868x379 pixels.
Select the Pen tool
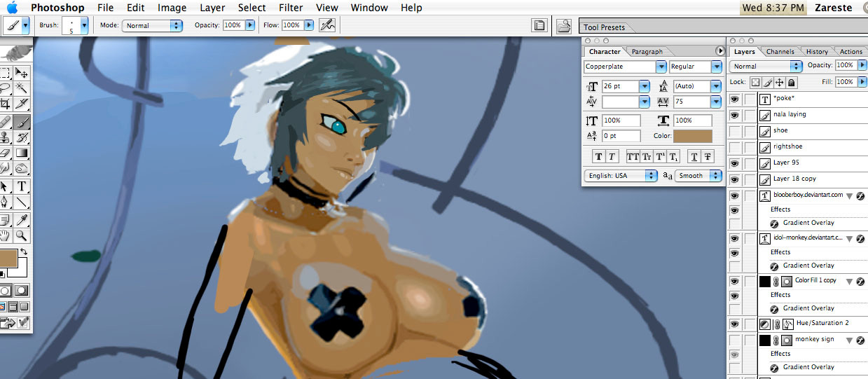[5, 202]
